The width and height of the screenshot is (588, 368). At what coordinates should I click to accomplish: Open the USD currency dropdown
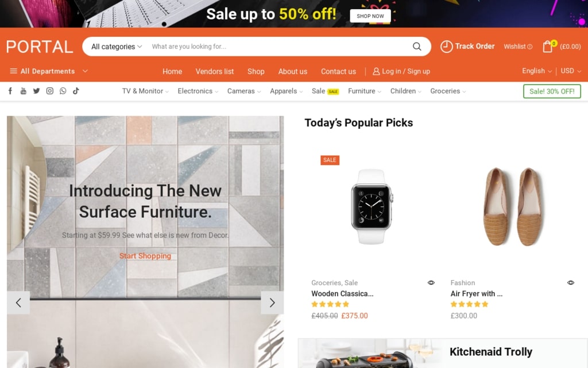[571, 71]
